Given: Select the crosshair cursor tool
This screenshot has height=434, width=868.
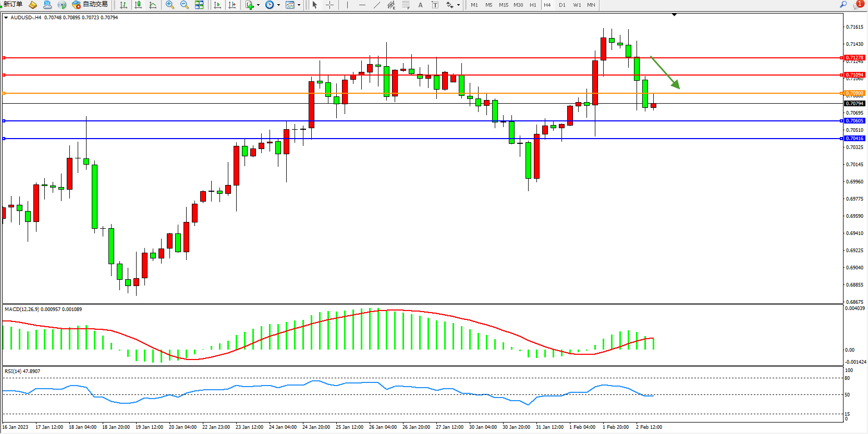Looking at the screenshot, I should [x=329, y=5].
